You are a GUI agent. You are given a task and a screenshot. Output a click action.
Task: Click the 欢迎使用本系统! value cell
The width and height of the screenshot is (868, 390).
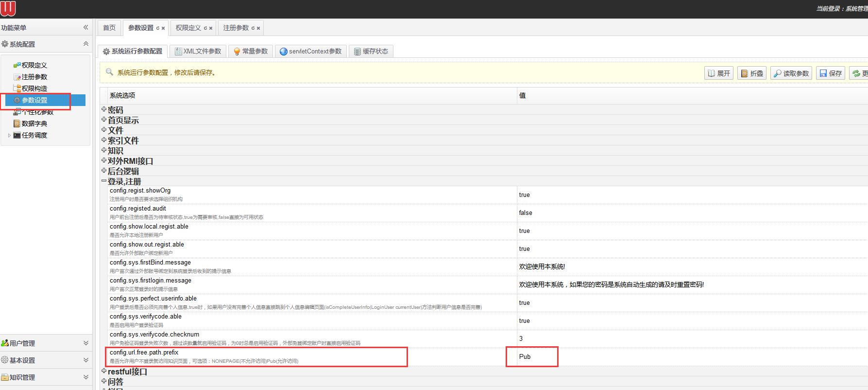pos(542,266)
